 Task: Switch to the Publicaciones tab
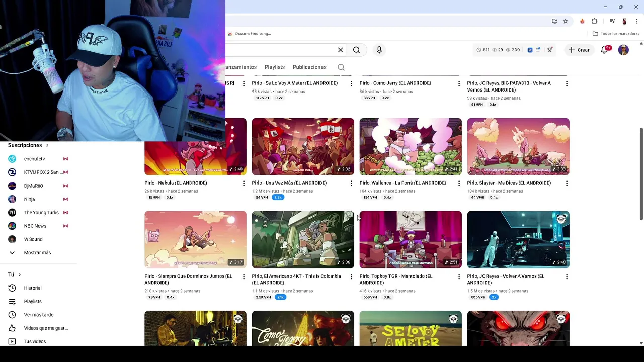(309, 67)
